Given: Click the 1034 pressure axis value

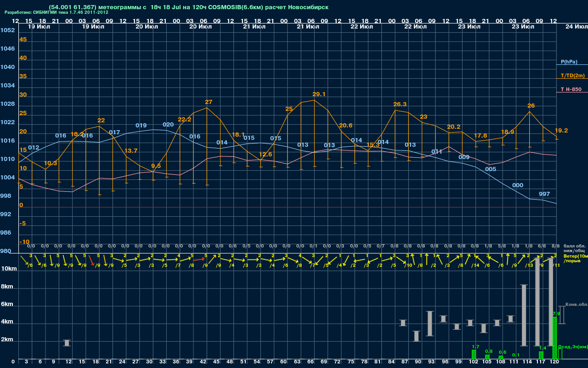Looking at the screenshot, I should click(7, 86).
